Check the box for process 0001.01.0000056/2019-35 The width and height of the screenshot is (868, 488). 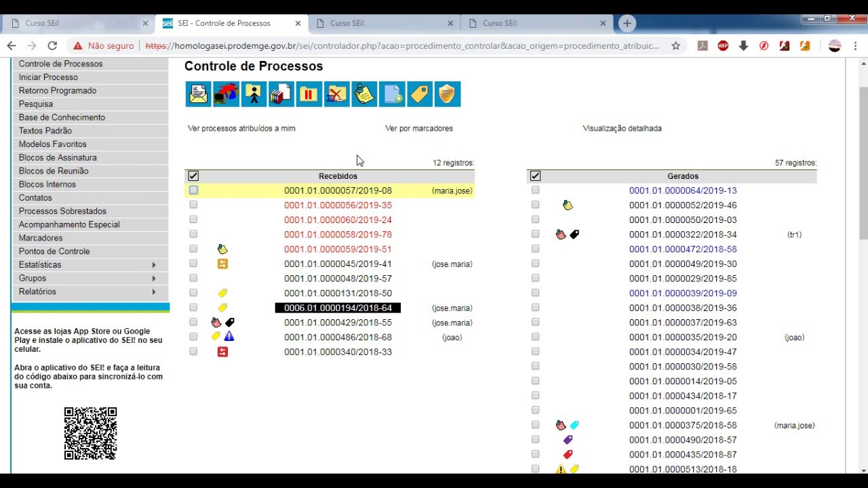(x=193, y=205)
